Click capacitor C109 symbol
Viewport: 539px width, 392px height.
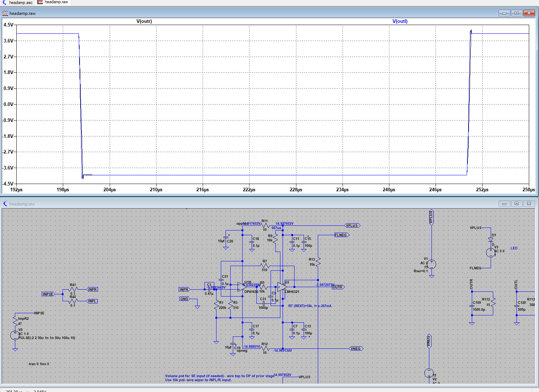click(x=472, y=306)
